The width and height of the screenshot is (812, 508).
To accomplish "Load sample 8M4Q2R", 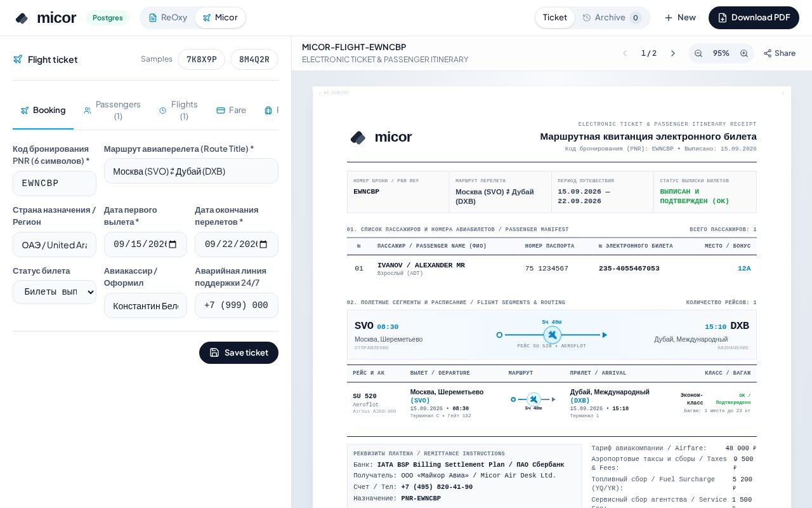I will (254, 59).
